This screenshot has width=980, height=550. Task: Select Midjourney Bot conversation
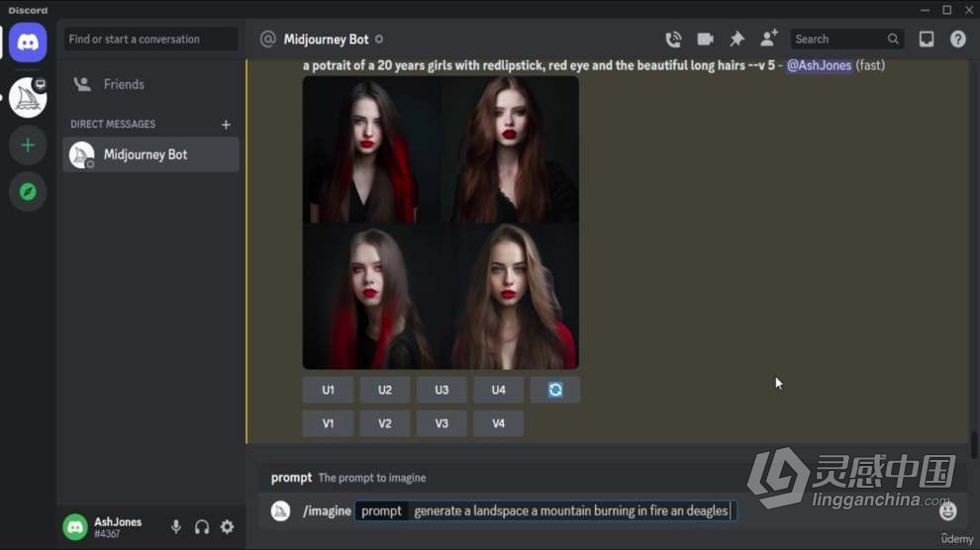pos(150,155)
